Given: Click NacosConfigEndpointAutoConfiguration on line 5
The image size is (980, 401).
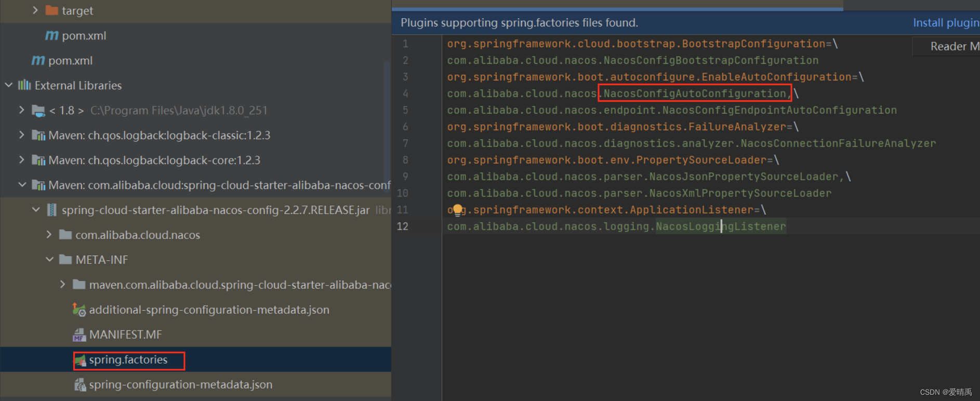Looking at the screenshot, I should 779,110.
